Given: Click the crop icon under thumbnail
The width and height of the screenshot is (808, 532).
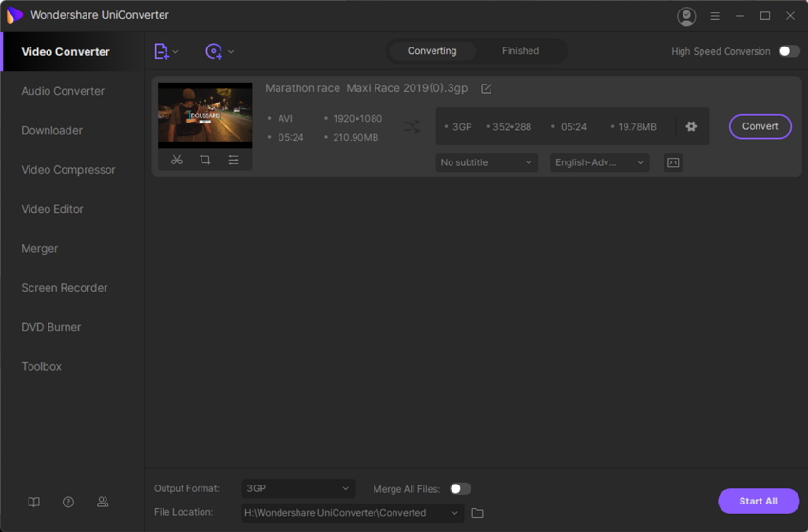Looking at the screenshot, I should tap(204, 160).
